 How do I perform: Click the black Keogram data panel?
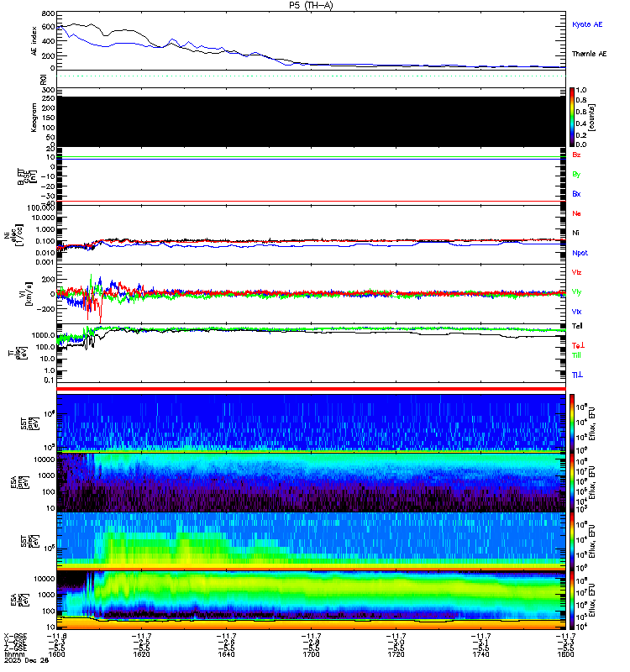(311, 121)
